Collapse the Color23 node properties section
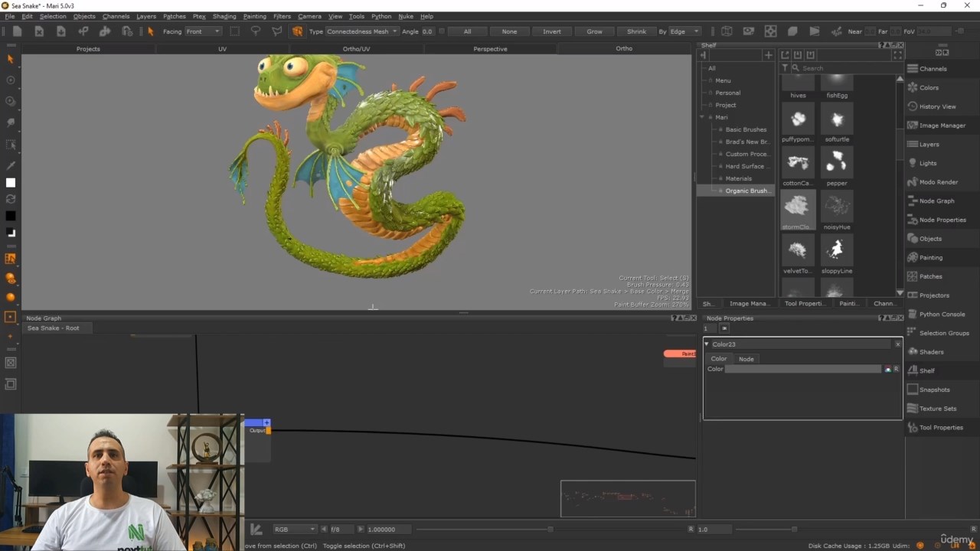The height and width of the screenshot is (551, 980). pos(707,344)
